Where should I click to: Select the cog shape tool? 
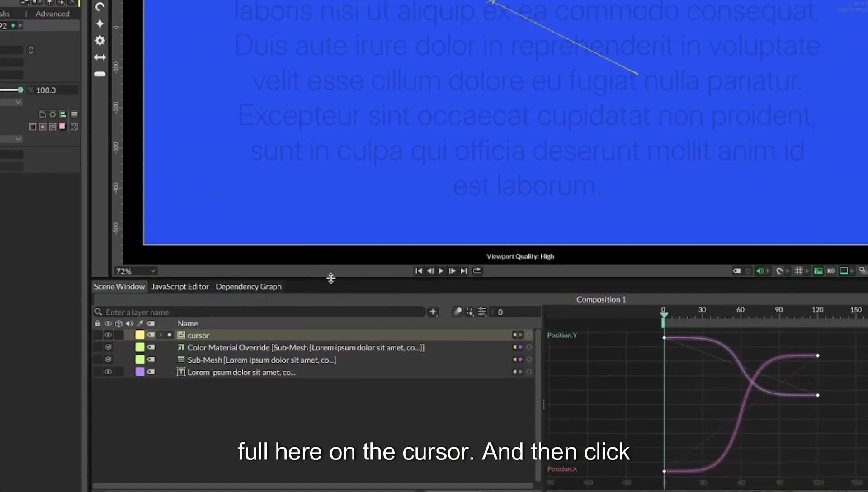click(x=100, y=40)
